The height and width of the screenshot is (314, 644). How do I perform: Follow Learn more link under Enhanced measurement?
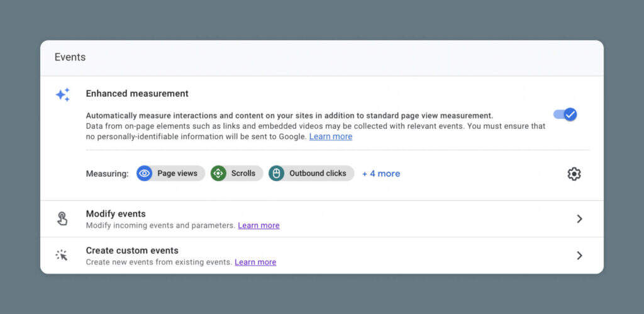(330, 137)
